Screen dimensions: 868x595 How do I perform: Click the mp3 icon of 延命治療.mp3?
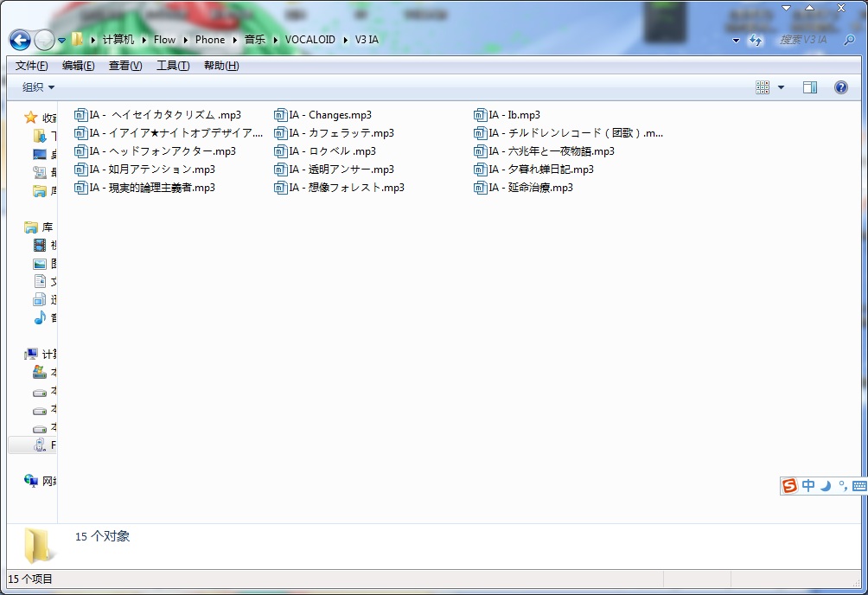pyautogui.click(x=480, y=188)
